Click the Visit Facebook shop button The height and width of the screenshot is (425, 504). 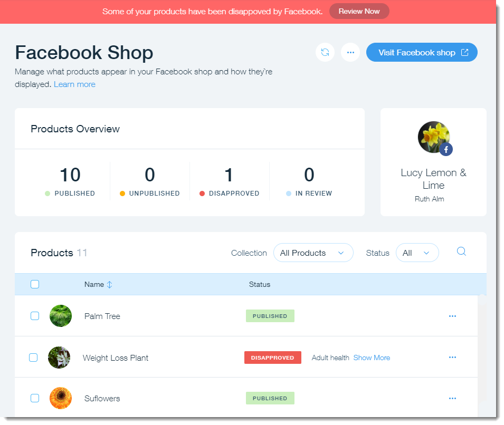click(422, 52)
